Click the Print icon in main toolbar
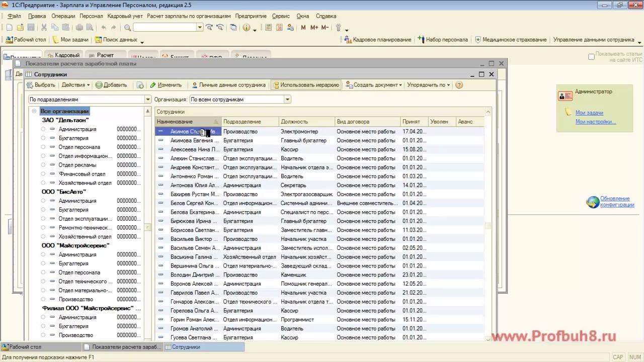Viewport: 644px width, 362px height. pos(79,28)
